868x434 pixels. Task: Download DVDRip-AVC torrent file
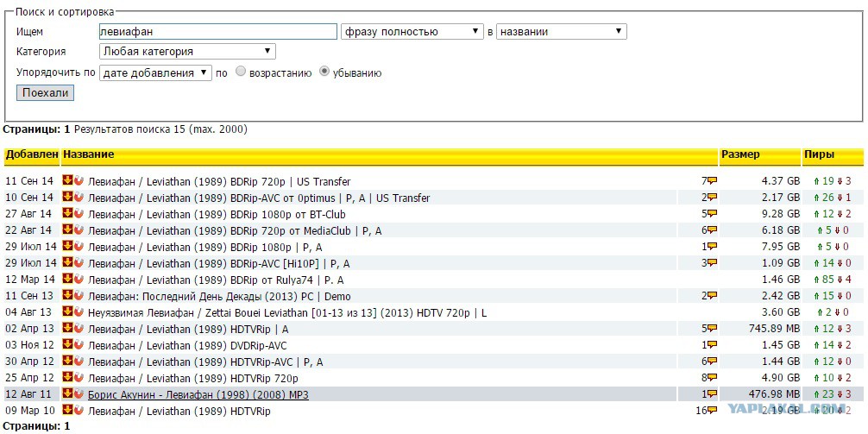click(x=67, y=344)
